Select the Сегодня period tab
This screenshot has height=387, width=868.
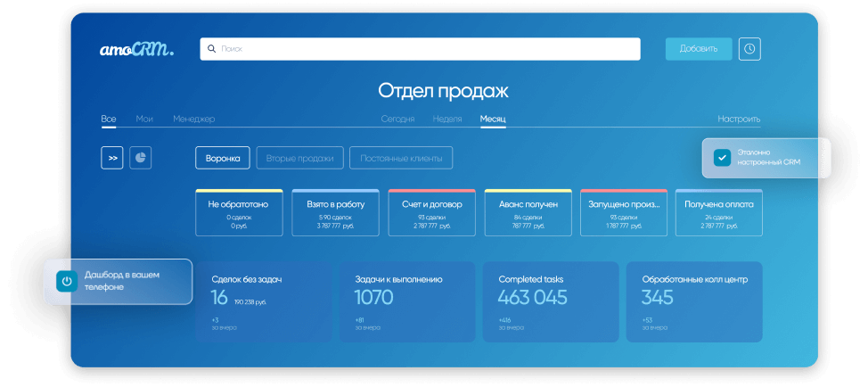[398, 119]
